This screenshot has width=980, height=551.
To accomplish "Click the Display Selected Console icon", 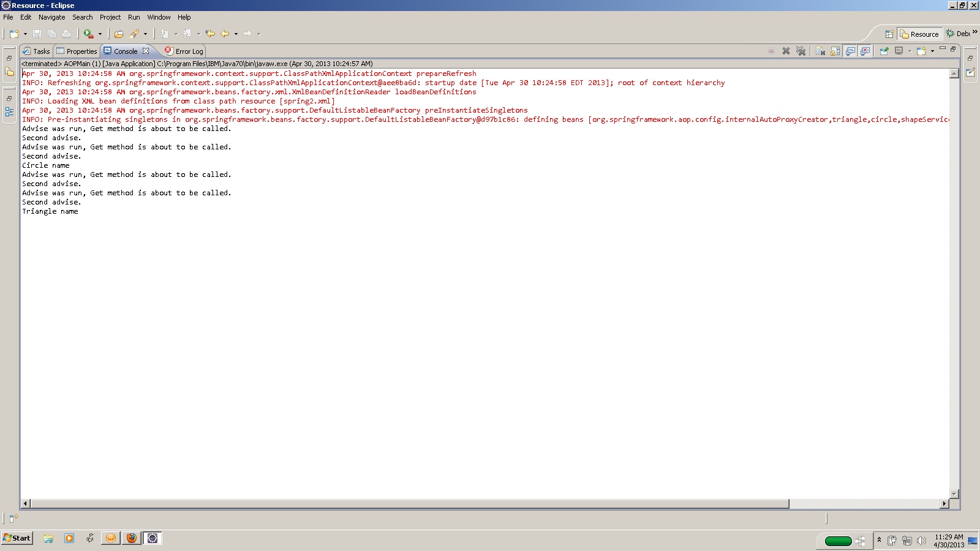I will 899,51.
